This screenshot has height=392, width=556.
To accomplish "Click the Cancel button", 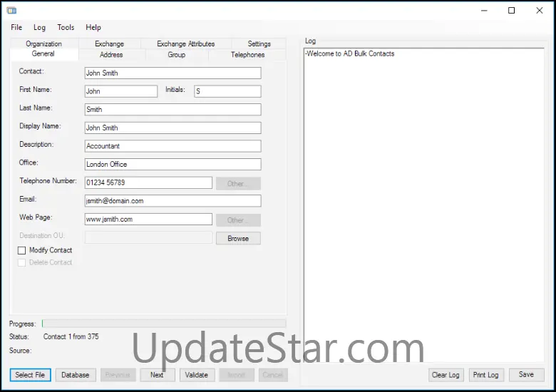I will pos(273,375).
